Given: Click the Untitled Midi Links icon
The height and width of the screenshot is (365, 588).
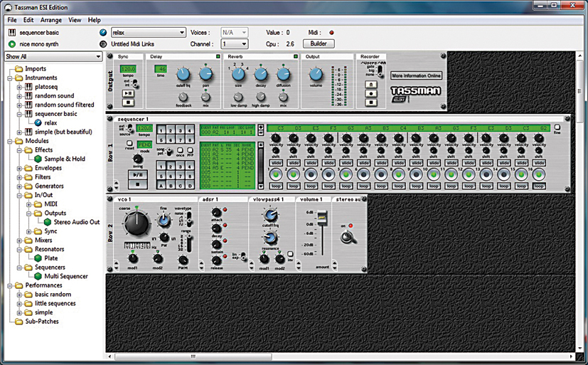Looking at the screenshot, I should point(103,44).
